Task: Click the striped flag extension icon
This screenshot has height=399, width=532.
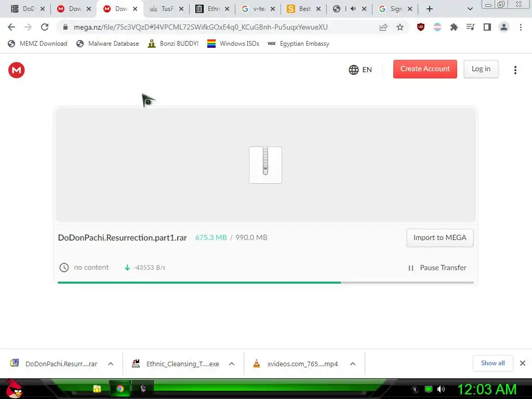Action: 437,27
